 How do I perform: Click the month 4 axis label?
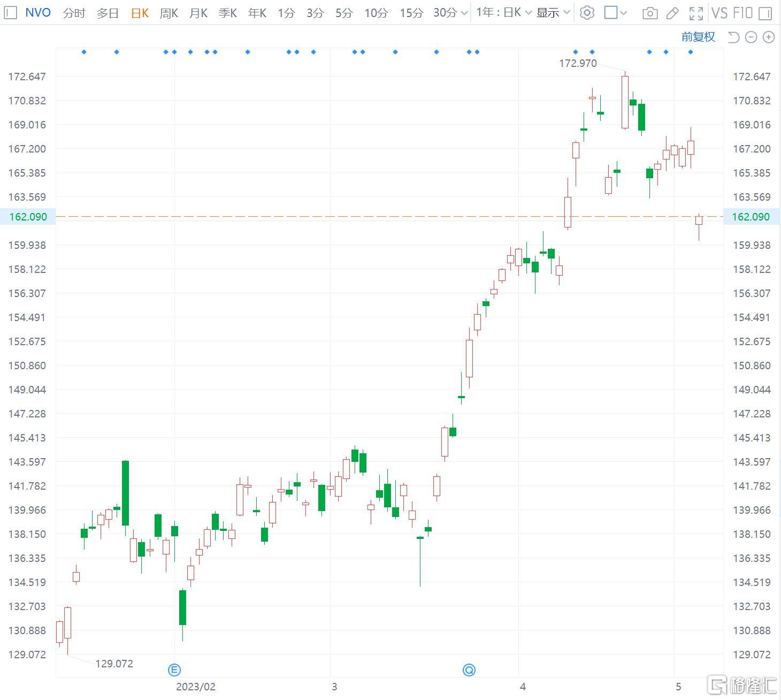[x=523, y=687]
